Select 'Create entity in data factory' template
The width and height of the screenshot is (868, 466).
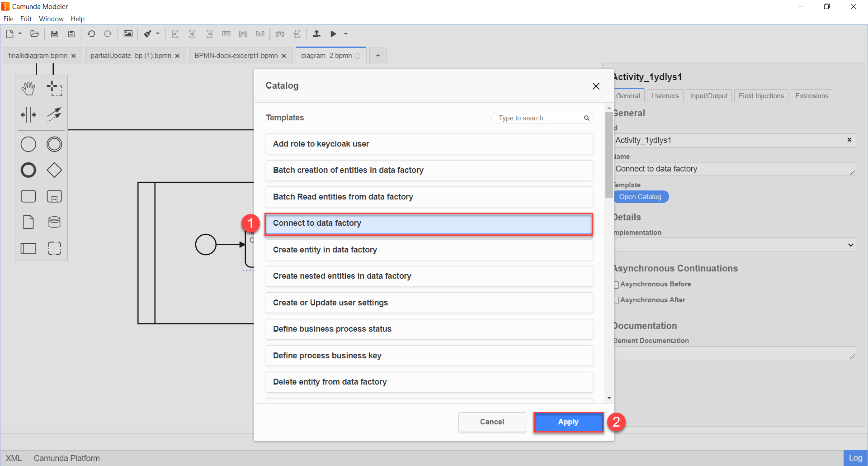click(429, 250)
